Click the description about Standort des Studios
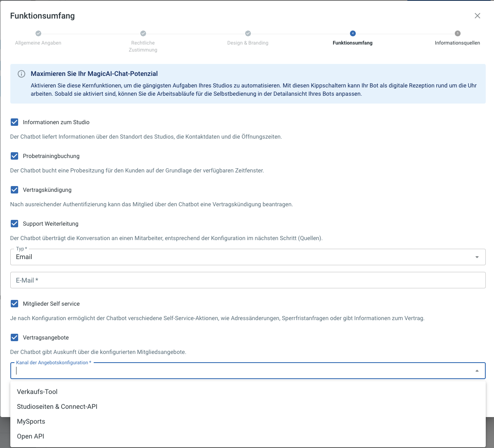 coord(146,137)
